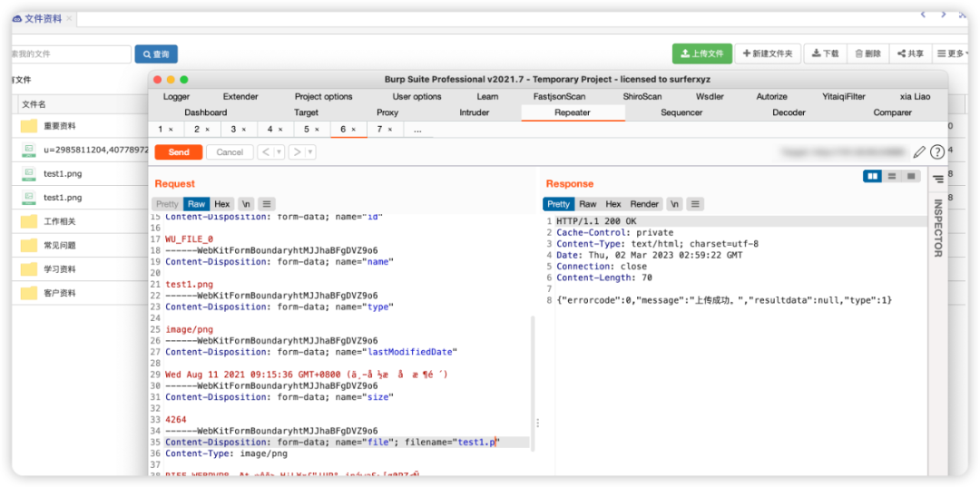This screenshot has height=487, width=980.
Task: Open the Repeater help question-mark icon
Action: click(936, 151)
